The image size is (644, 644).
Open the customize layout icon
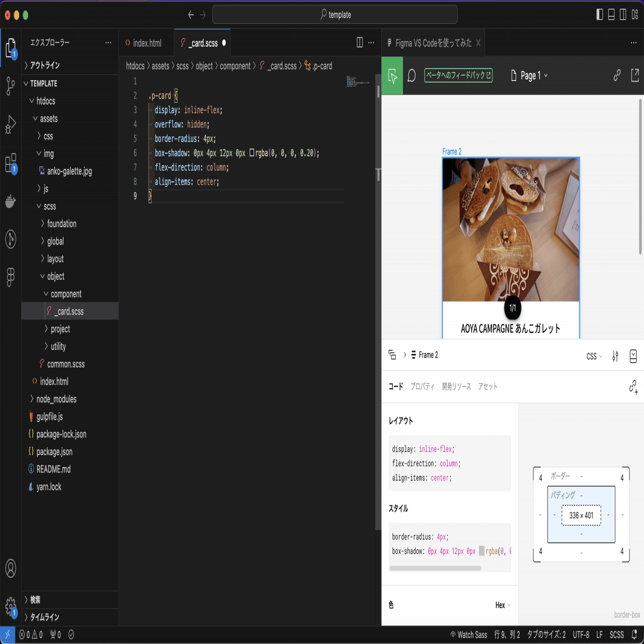click(635, 15)
